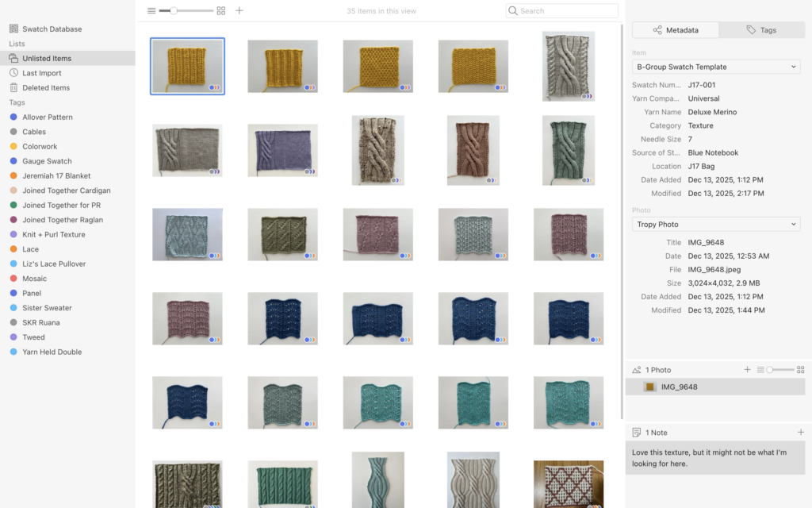Click the Yarn Name value Deluxe Merino
812x508 pixels.
tap(711, 113)
